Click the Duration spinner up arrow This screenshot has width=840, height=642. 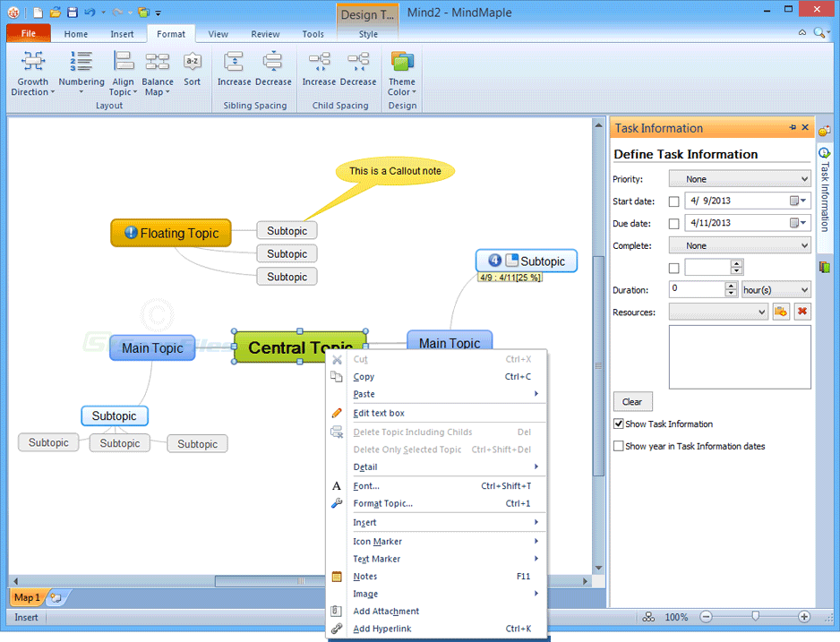[x=732, y=286]
